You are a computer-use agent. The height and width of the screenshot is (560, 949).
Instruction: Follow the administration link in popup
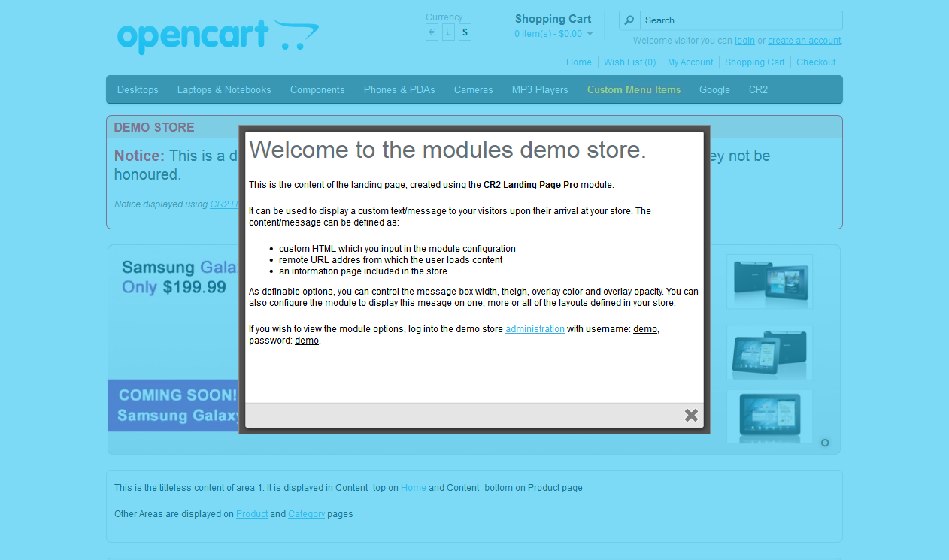click(x=535, y=329)
